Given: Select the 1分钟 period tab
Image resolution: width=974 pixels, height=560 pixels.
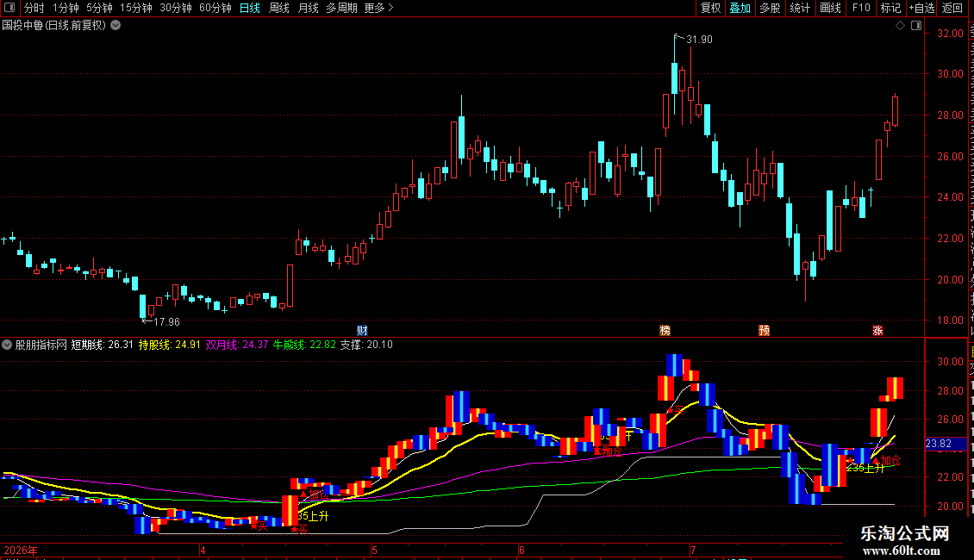Looking at the screenshot, I should 66,8.
